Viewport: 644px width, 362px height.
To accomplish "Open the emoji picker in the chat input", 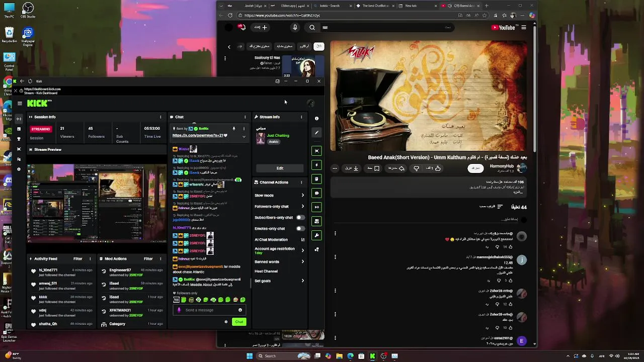I will [240, 310].
